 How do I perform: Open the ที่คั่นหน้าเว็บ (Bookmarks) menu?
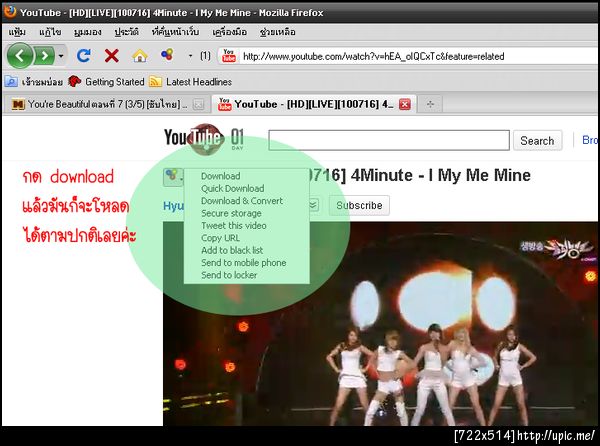pyautogui.click(x=175, y=32)
